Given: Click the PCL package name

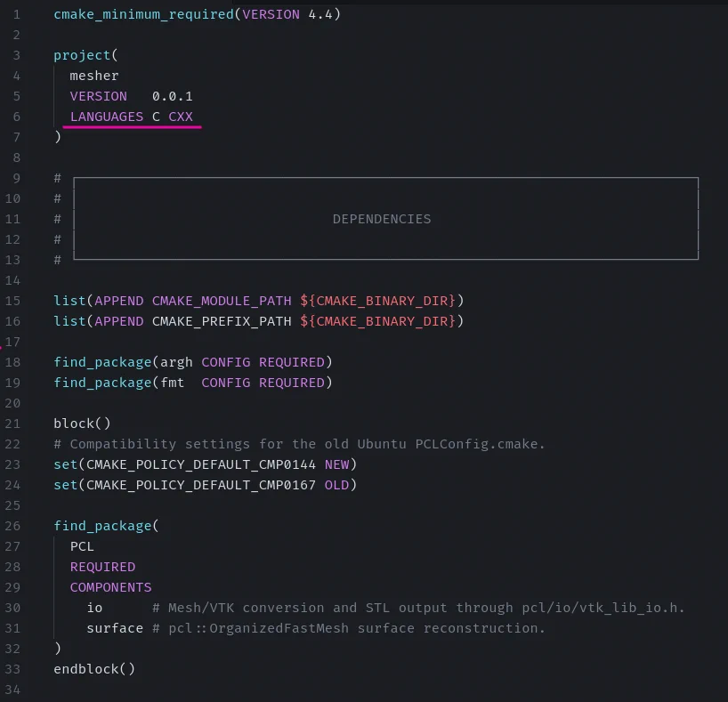Looking at the screenshot, I should point(82,546).
